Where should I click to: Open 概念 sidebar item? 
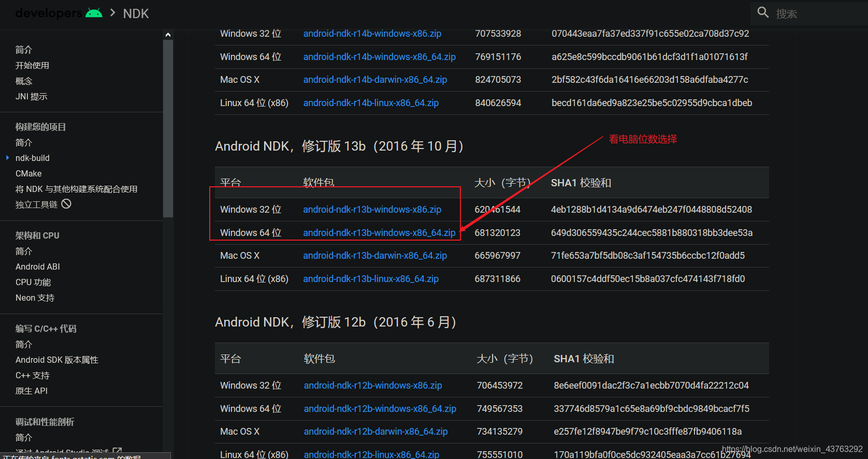(24, 81)
